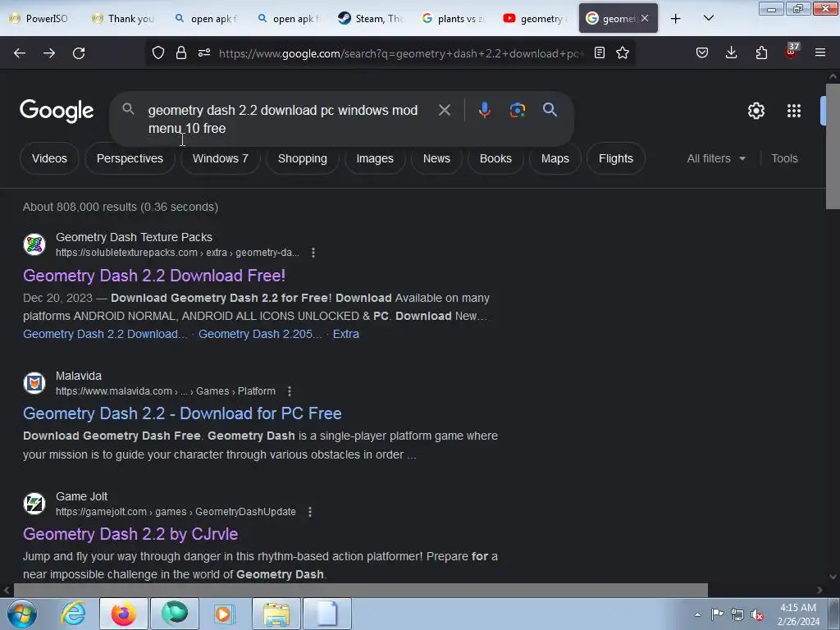This screenshot has height=630, width=840.
Task: Toggle reader view icon
Action: 600,53
